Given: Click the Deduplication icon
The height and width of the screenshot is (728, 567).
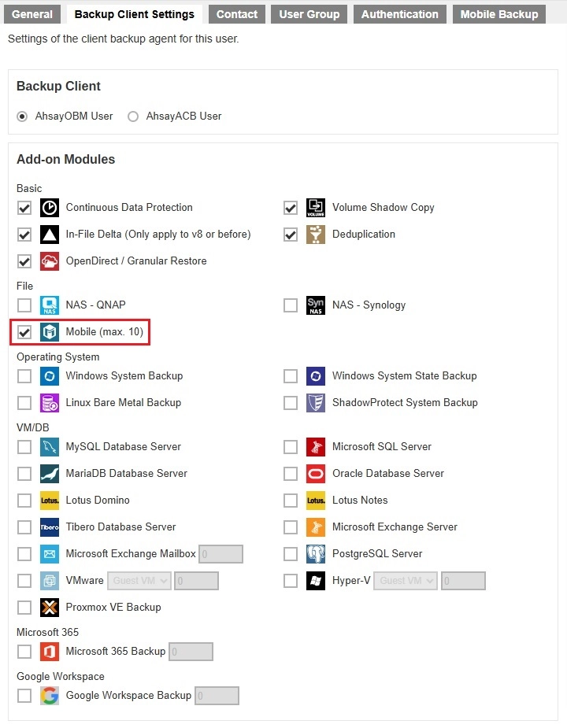Looking at the screenshot, I should click(x=315, y=235).
